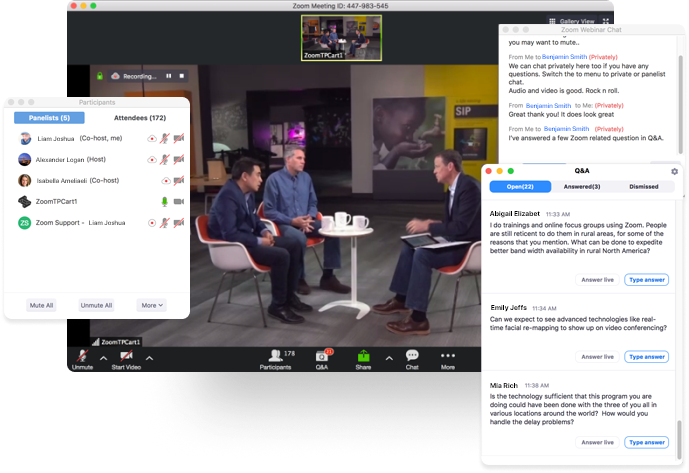This screenshot has width=689, height=473.
Task: Expand audio options arrow next to Unmute
Action: coord(103,358)
